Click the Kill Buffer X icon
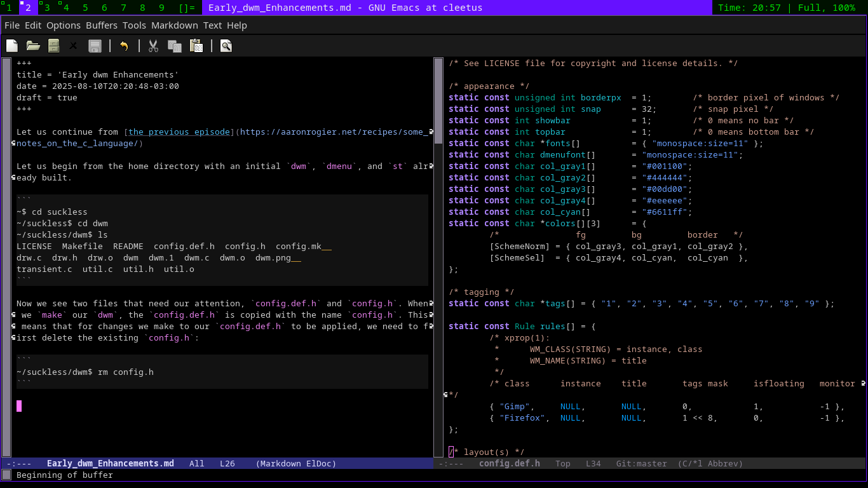Viewport: 868px width, 488px height. point(74,46)
